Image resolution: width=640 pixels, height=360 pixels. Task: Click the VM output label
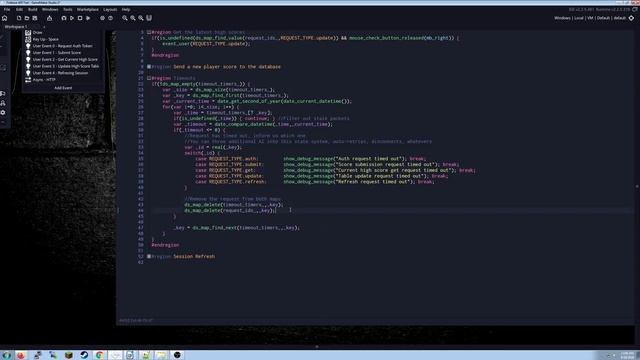(x=590, y=18)
